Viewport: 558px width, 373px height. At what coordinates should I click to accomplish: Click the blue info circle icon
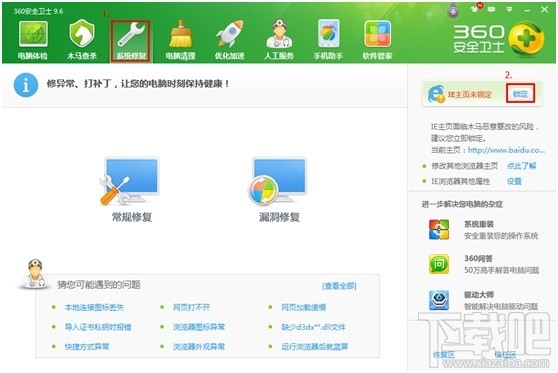[26, 85]
